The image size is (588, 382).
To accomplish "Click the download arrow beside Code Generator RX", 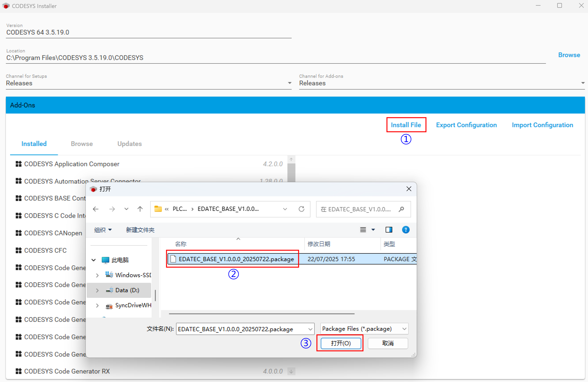I will point(291,371).
